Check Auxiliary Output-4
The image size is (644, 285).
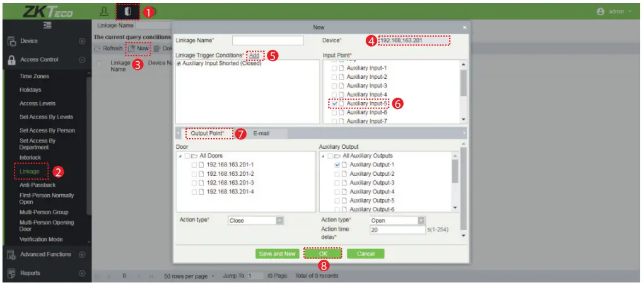(x=337, y=192)
